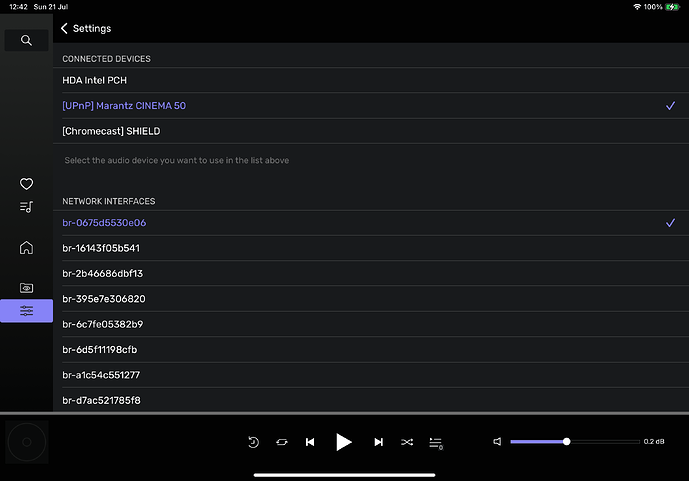The width and height of the screenshot is (689, 481).
Task: Open the play queue icon
Action: click(x=436, y=442)
